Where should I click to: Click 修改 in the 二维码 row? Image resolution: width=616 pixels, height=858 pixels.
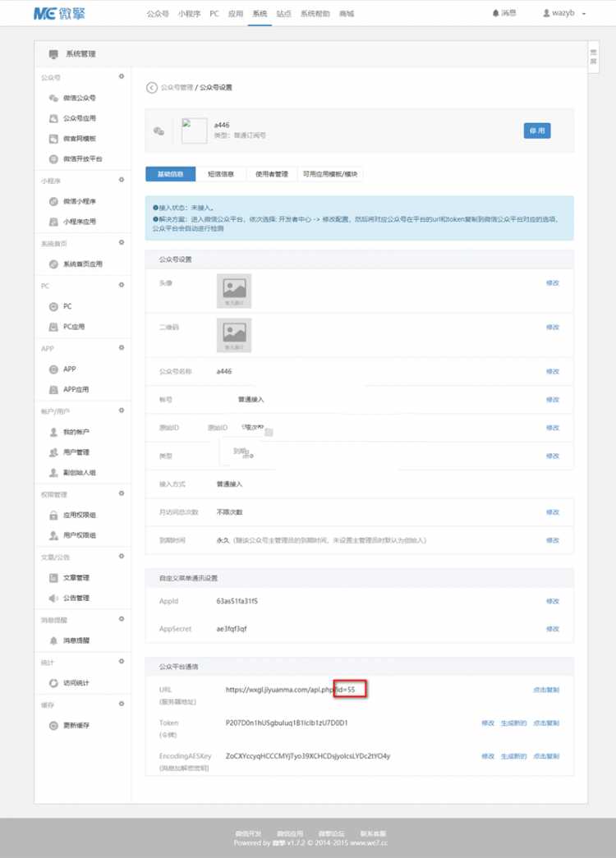(553, 328)
